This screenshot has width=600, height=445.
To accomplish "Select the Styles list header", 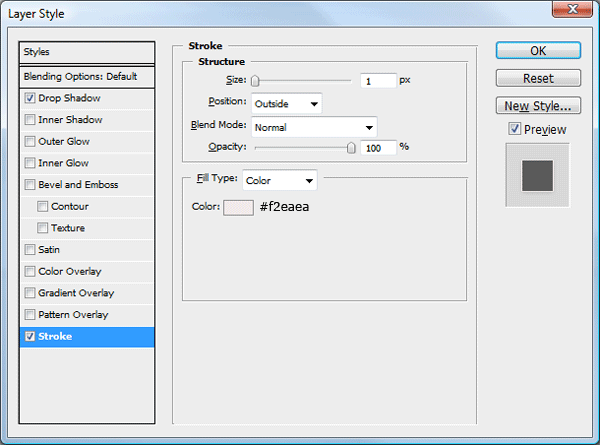I will (88, 52).
